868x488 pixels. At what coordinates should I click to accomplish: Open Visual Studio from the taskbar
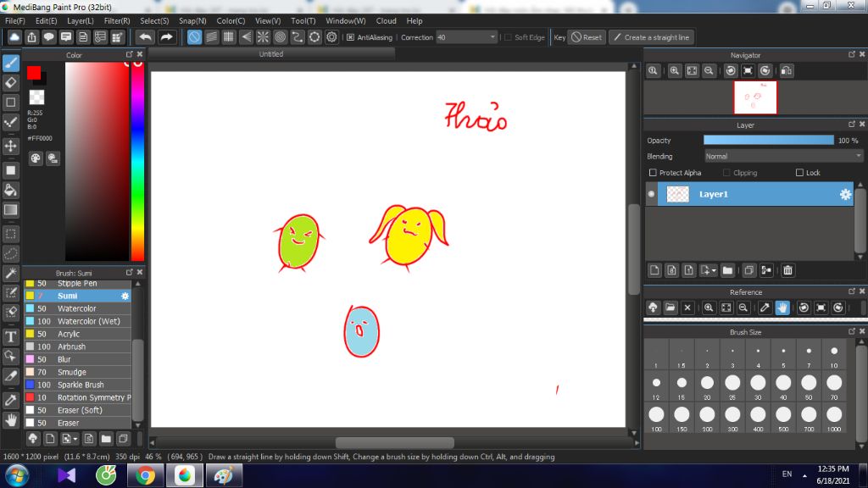click(x=66, y=475)
